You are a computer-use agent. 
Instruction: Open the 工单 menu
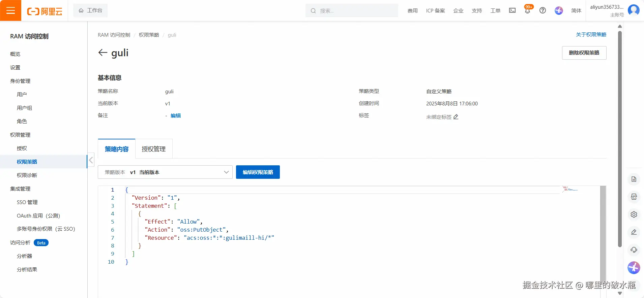click(495, 11)
